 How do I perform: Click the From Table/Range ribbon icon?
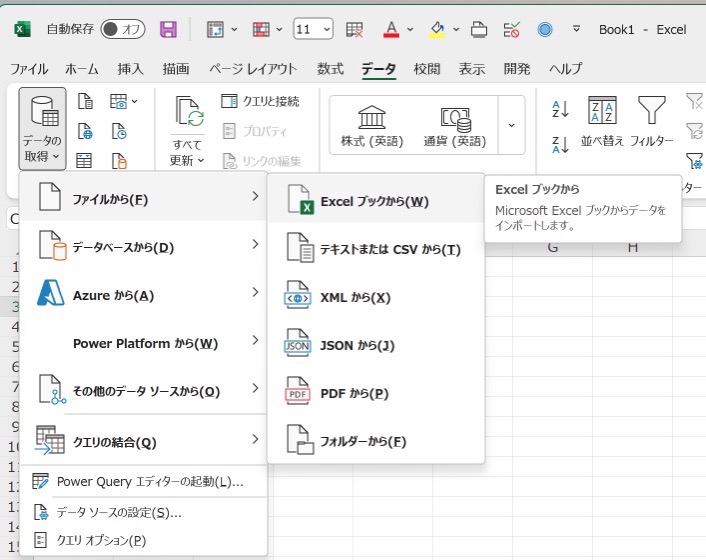pyautogui.click(x=84, y=161)
